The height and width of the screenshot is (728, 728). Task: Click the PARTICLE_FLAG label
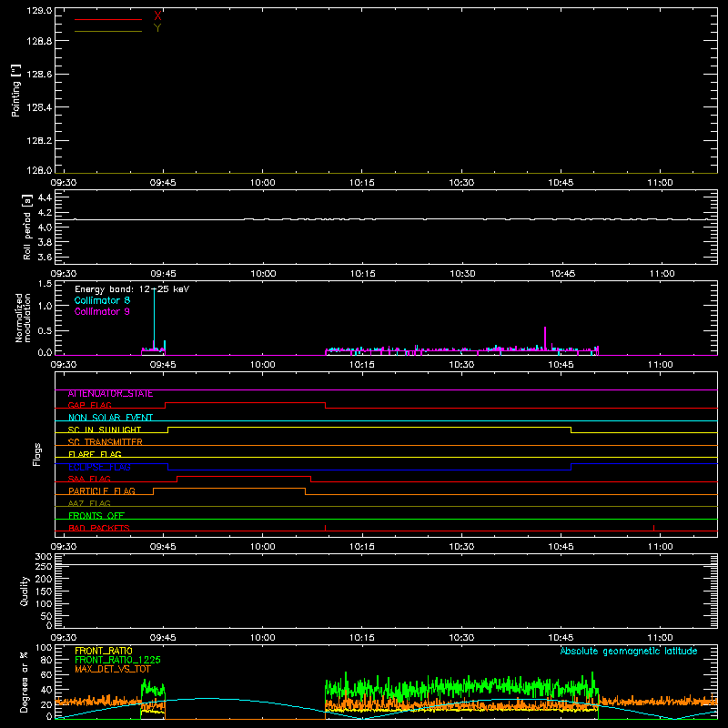pyautogui.click(x=102, y=491)
